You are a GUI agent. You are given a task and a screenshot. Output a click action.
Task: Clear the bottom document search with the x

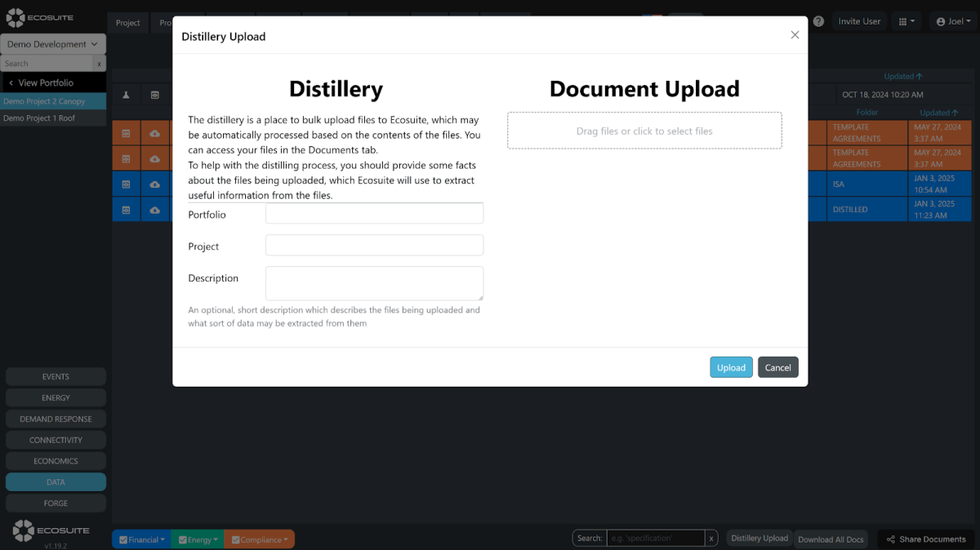point(711,539)
